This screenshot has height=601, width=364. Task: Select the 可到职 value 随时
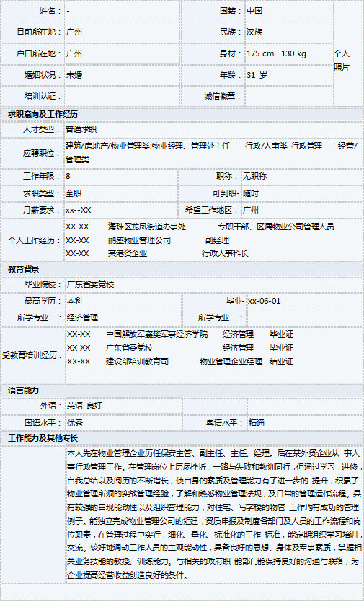pyautogui.click(x=251, y=193)
